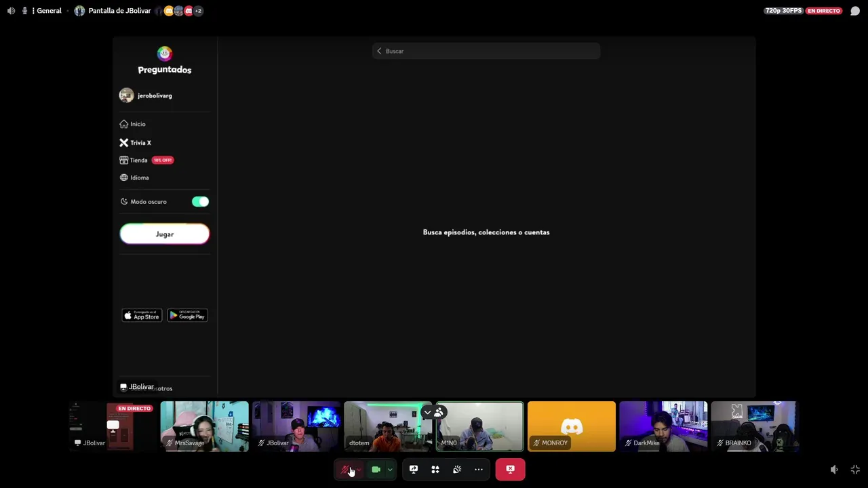Select BRAINKO video tile

[x=755, y=426]
